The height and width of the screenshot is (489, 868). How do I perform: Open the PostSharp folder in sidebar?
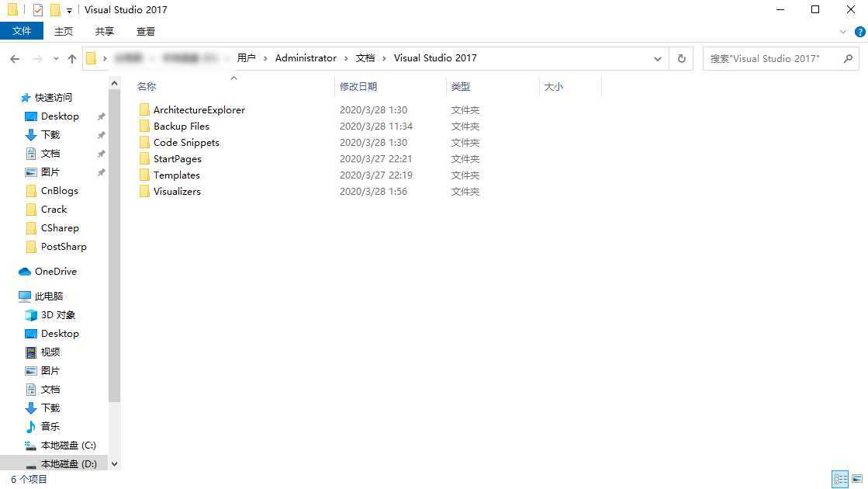click(64, 246)
